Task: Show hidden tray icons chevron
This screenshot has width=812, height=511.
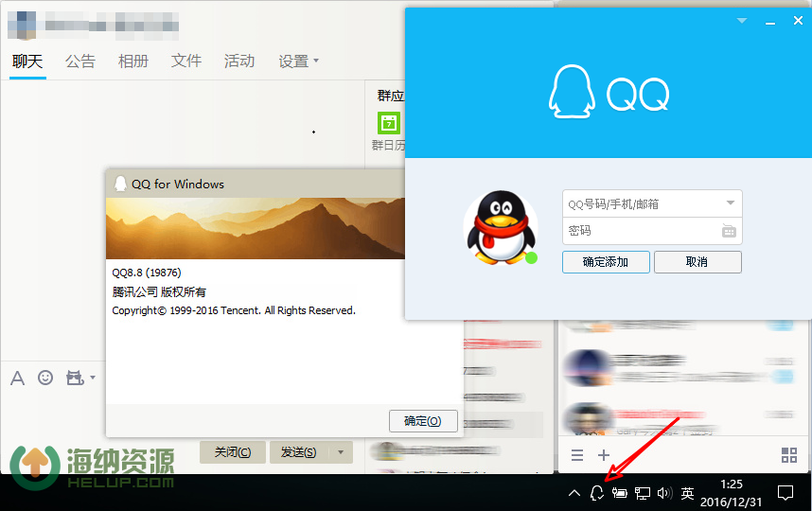Action: tap(574, 493)
